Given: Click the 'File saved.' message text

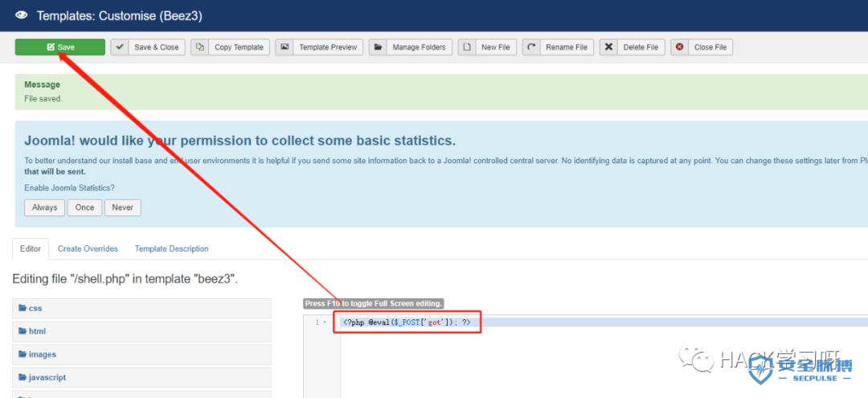Looking at the screenshot, I should 43,99.
